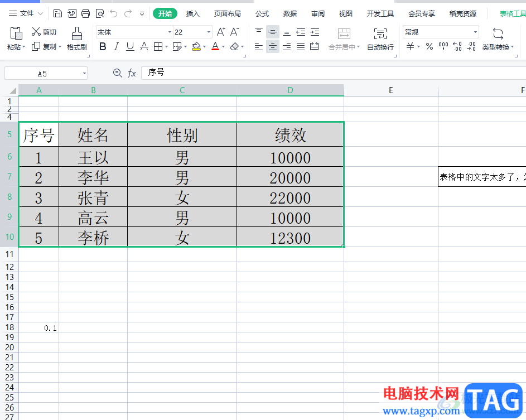
Task: Toggle underline formatting
Action: 130,46
